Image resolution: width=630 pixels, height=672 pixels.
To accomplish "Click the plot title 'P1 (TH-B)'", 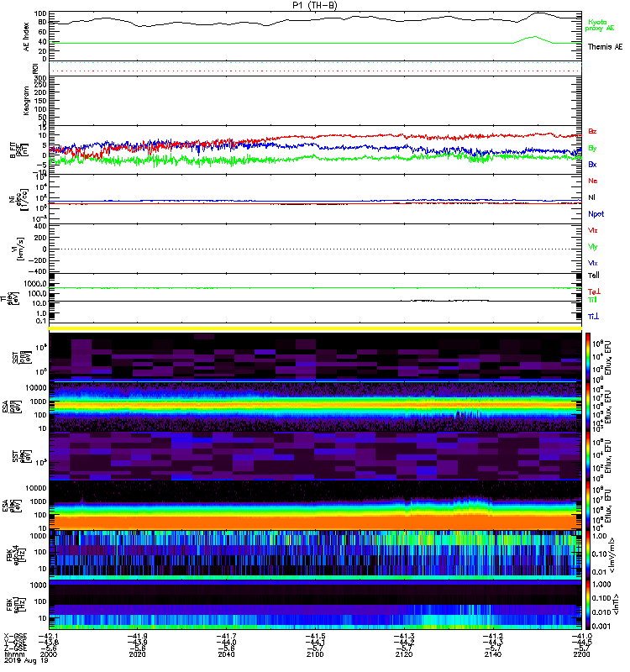I will click(315, 5).
